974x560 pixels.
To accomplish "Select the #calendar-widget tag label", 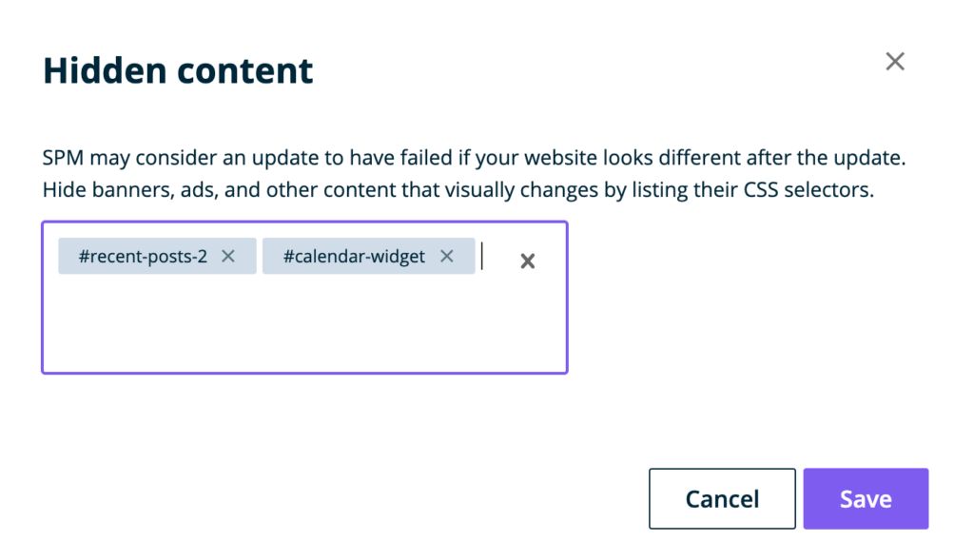I will [x=354, y=257].
